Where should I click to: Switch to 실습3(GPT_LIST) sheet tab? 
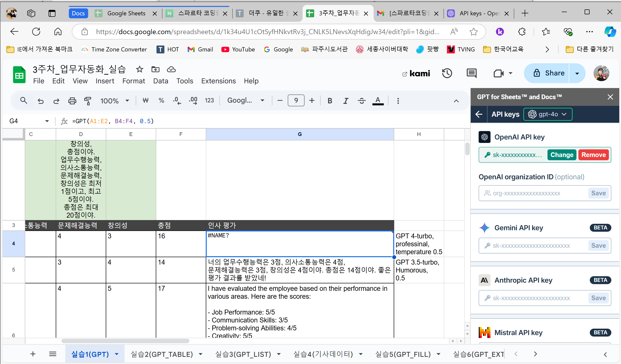click(243, 354)
